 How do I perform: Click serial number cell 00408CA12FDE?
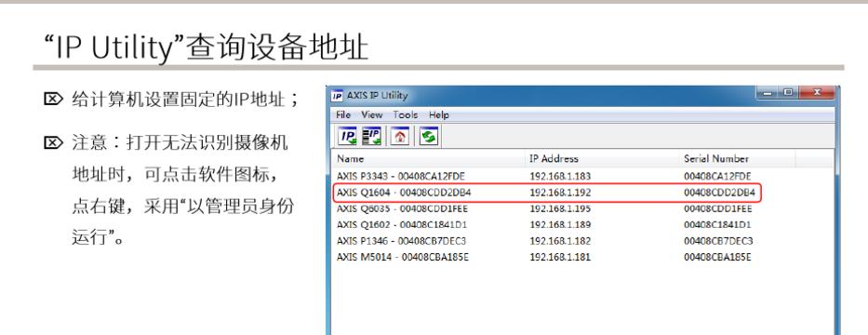tap(717, 176)
